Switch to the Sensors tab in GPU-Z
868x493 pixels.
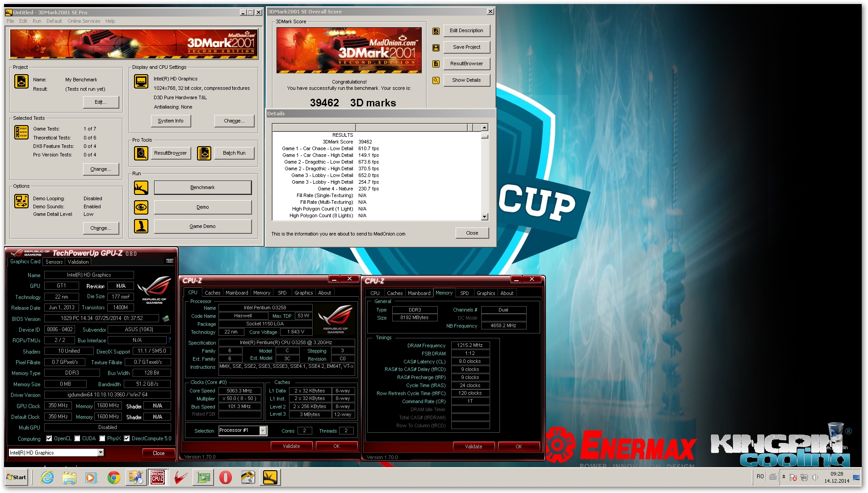[54, 262]
